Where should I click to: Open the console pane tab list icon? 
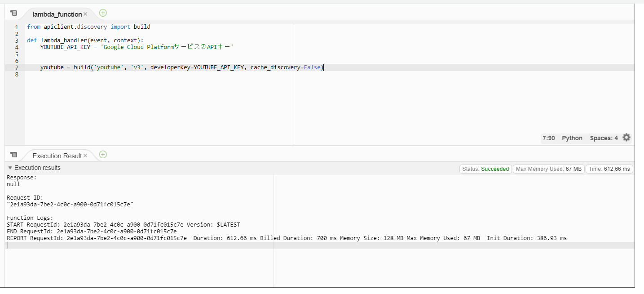[13, 155]
